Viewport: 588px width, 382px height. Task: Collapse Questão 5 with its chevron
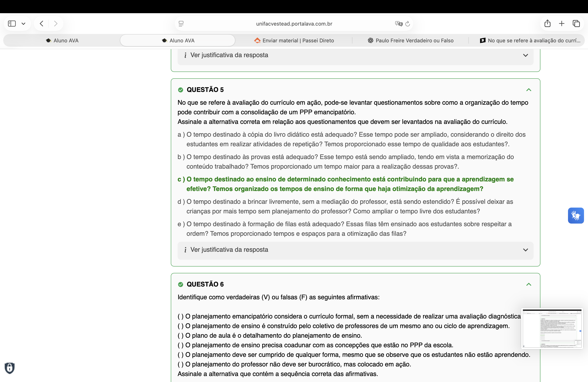[x=528, y=90]
